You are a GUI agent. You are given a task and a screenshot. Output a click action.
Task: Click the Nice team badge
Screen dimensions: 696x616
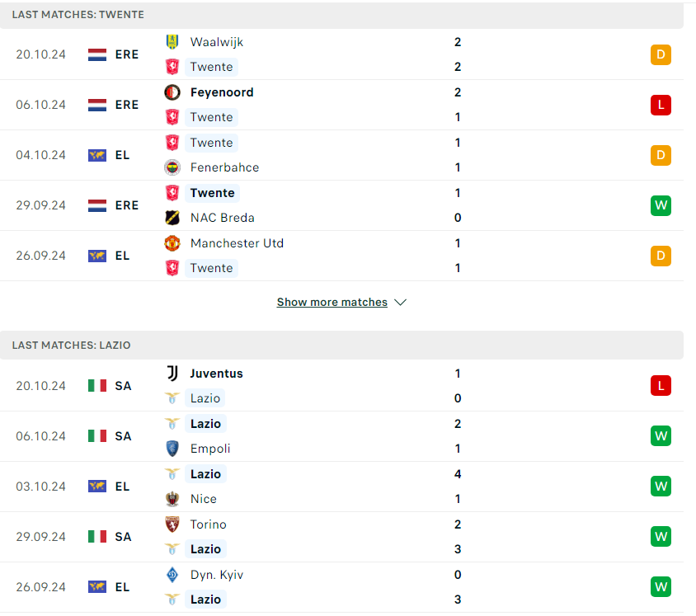coord(172,499)
